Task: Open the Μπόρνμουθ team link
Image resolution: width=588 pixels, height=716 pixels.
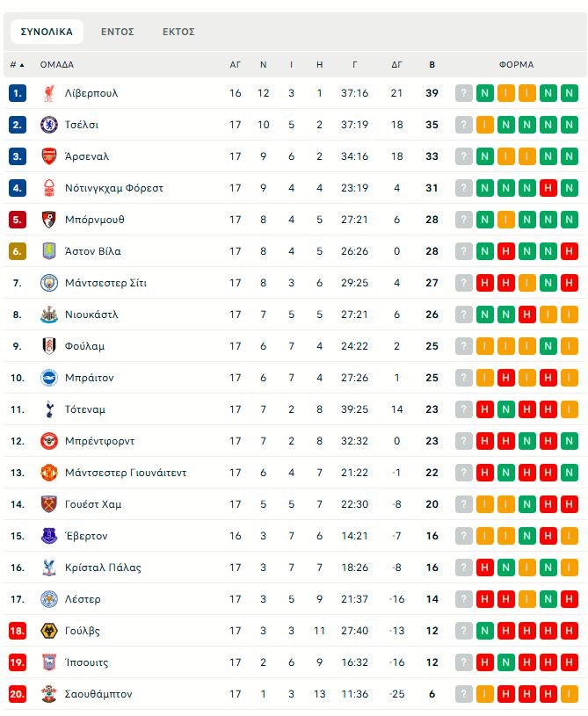Action: tap(95, 220)
